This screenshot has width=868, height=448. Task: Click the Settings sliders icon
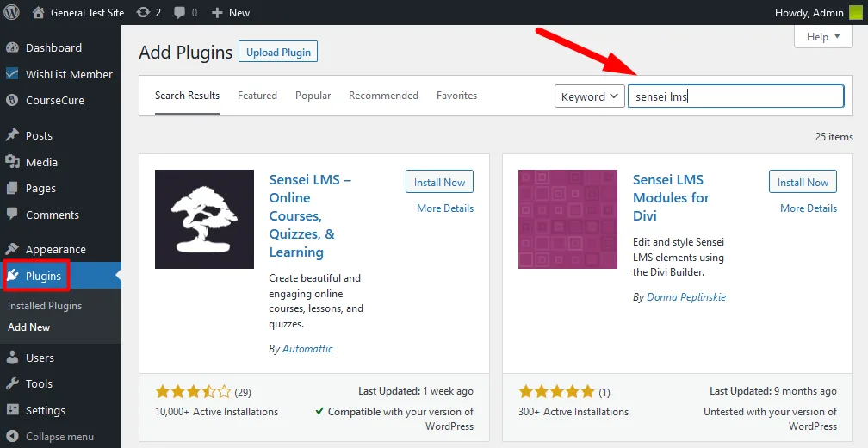click(12, 410)
